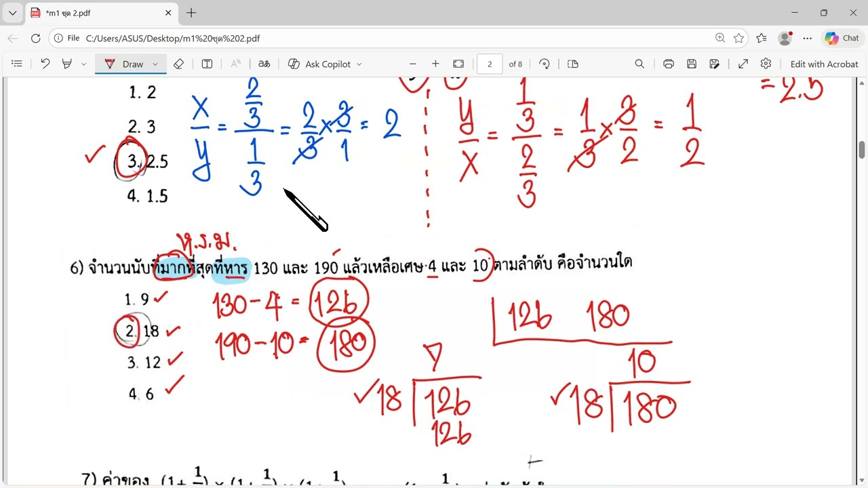Save the PDF as a copy
Image resolution: width=868 pixels, height=488 pixels.
click(714, 64)
